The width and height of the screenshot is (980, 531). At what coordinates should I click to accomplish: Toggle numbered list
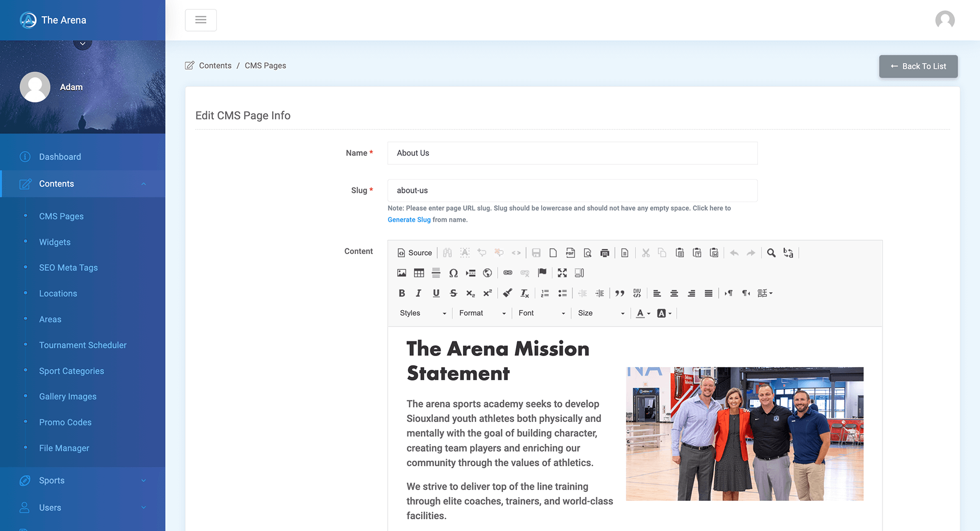[545, 293]
